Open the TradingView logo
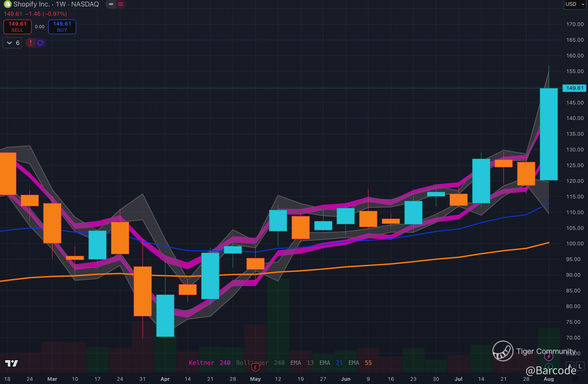 (12, 363)
